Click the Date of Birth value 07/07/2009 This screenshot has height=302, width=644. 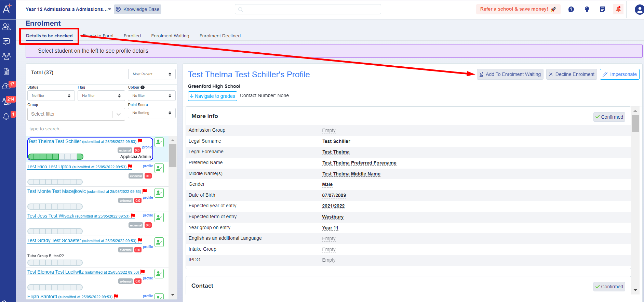[x=334, y=195]
